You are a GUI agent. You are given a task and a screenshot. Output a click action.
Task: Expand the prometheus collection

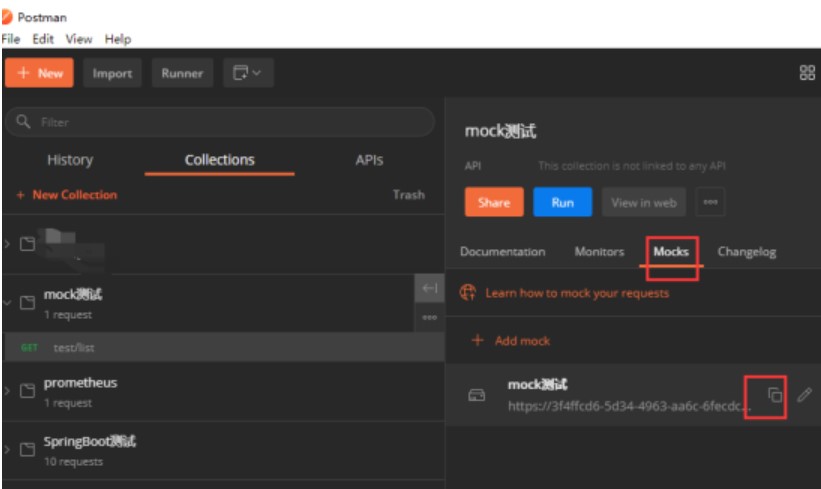(8, 391)
